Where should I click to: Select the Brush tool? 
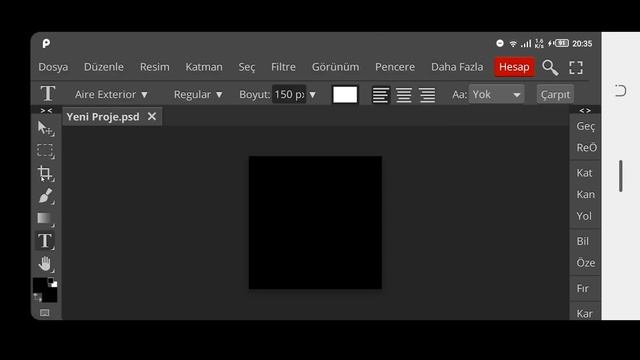(45, 196)
